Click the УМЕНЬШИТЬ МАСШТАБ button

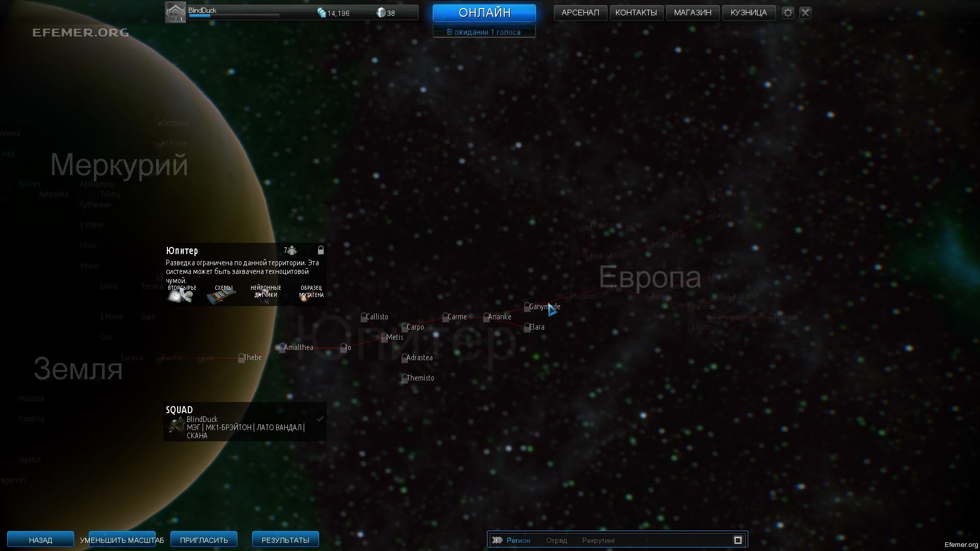[x=122, y=540]
